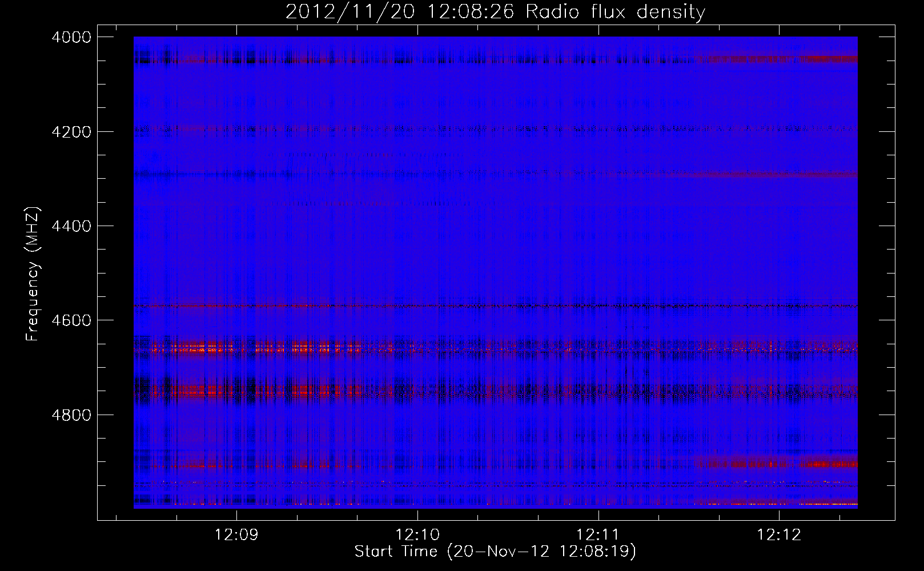Click the 12:09 time tick label

point(236,535)
